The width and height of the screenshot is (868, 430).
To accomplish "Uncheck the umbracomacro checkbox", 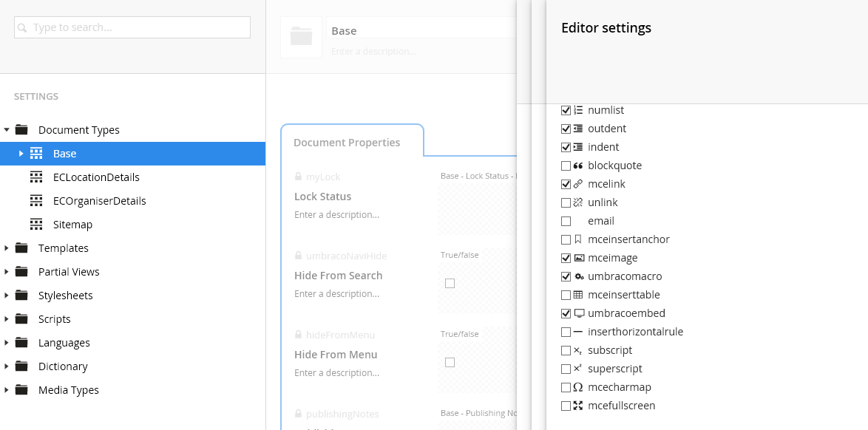I will (566, 276).
